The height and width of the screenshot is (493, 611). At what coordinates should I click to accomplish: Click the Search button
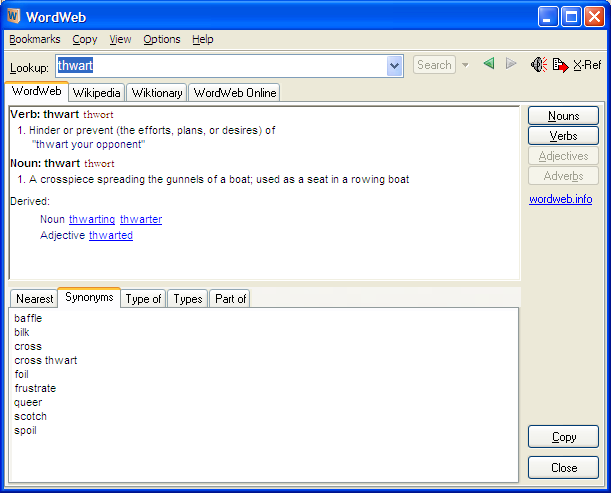pos(434,65)
